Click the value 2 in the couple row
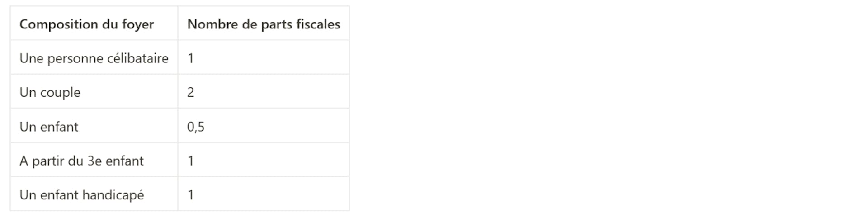 point(191,92)
